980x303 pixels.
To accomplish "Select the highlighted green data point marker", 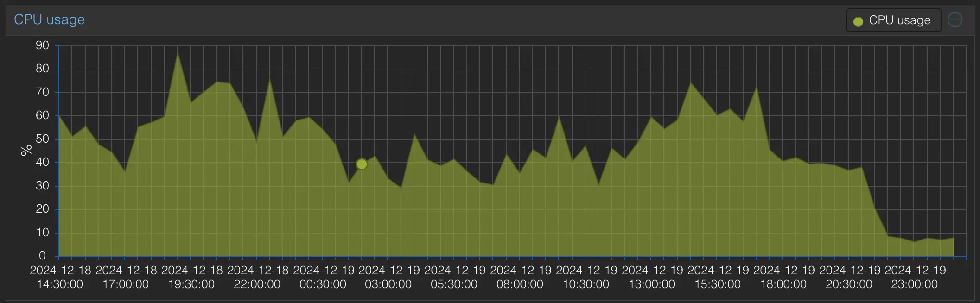I will click(362, 164).
